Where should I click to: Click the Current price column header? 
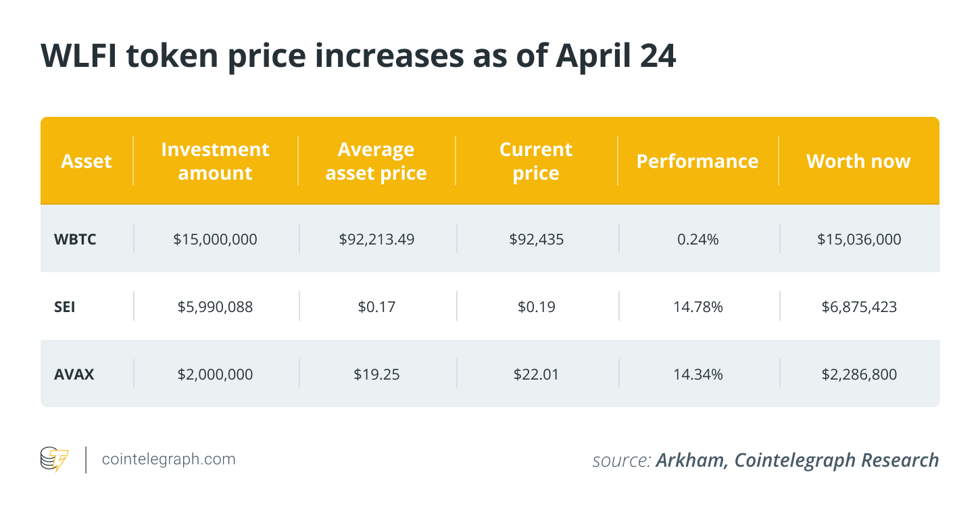point(536,161)
